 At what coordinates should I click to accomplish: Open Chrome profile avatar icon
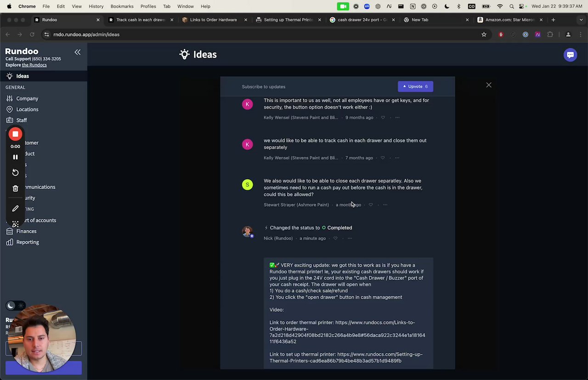tap(568, 34)
